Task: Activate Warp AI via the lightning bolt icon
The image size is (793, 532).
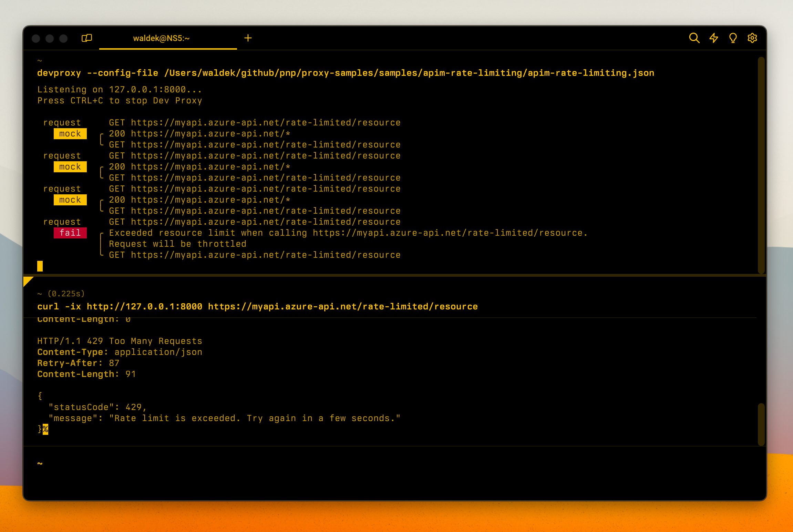Action: (x=714, y=38)
